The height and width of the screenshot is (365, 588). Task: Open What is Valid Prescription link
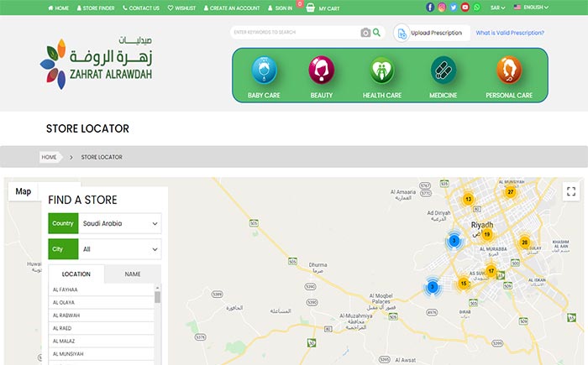click(510, 33)
